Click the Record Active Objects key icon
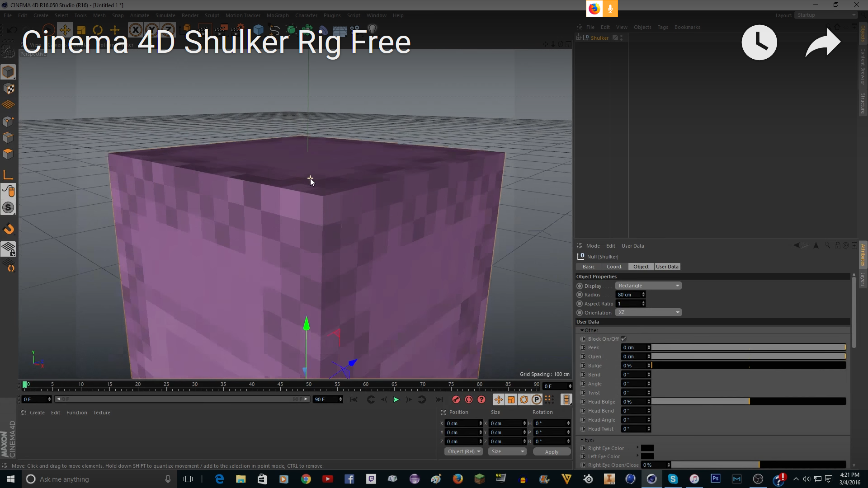 456,399
